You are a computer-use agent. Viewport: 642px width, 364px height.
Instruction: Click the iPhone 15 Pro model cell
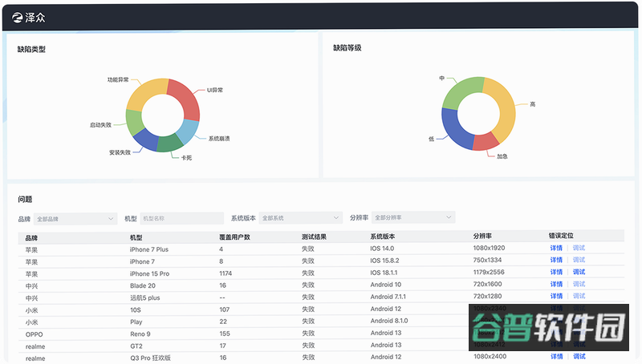click(149, 273)
